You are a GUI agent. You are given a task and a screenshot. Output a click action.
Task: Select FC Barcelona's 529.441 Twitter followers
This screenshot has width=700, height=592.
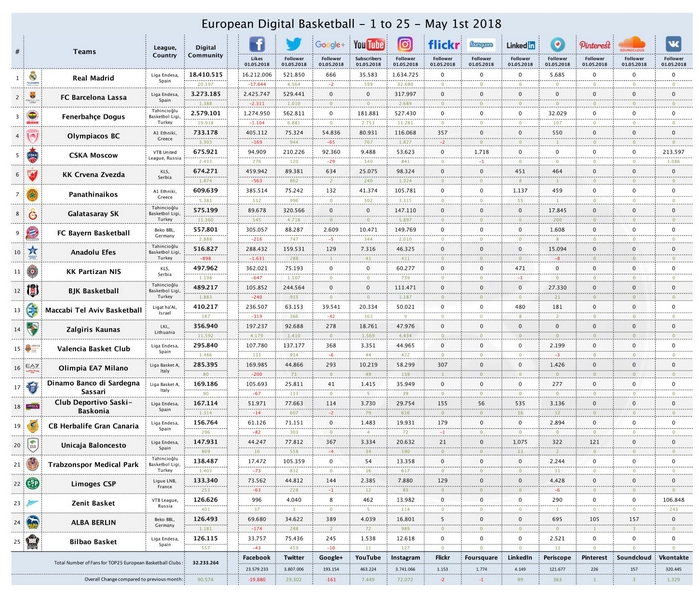(x=294, y=94)
